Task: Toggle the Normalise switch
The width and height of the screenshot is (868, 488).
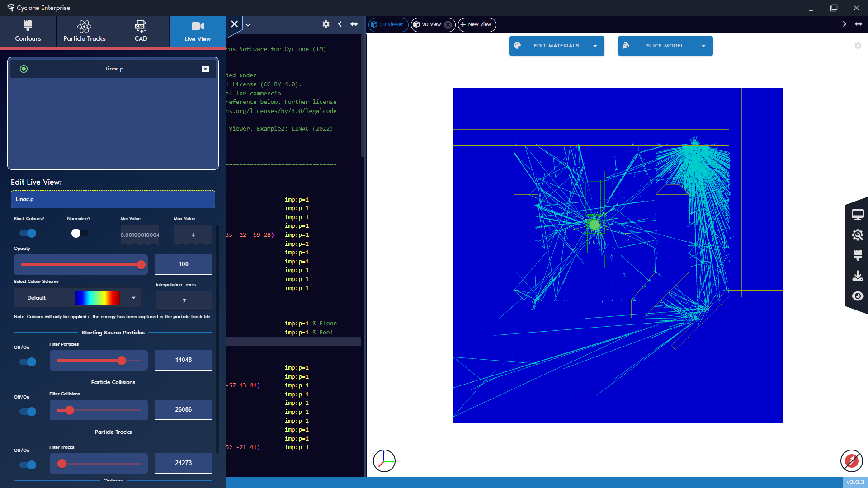Action: pyautogui.click(x=80, y=233)
